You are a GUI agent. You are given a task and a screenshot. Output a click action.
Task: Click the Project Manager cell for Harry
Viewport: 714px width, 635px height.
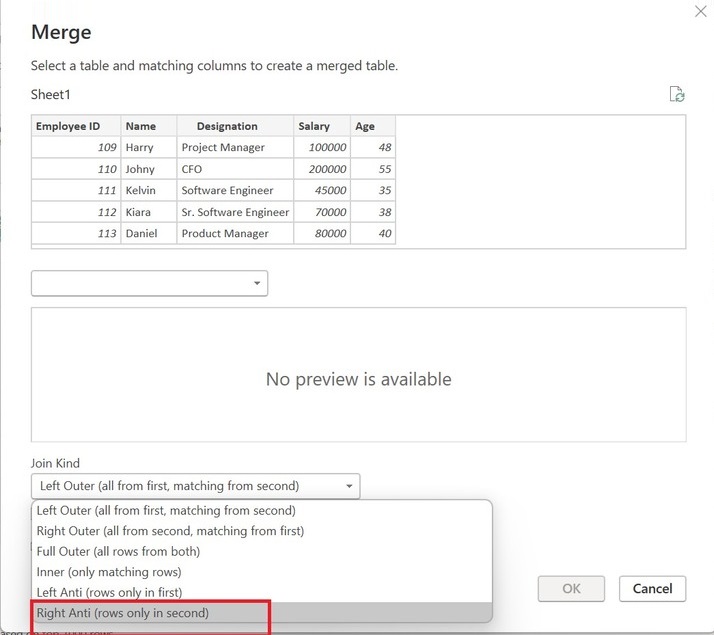coord(223,147)
